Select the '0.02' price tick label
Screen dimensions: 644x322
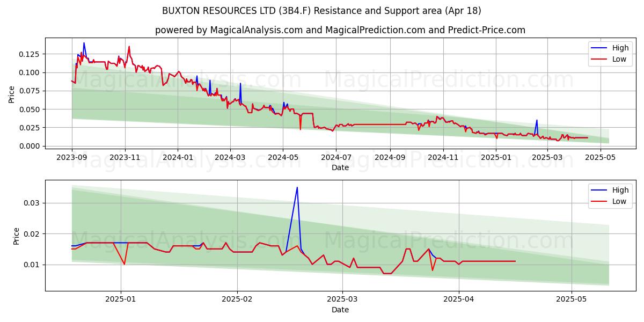click(x=32, y=234)
